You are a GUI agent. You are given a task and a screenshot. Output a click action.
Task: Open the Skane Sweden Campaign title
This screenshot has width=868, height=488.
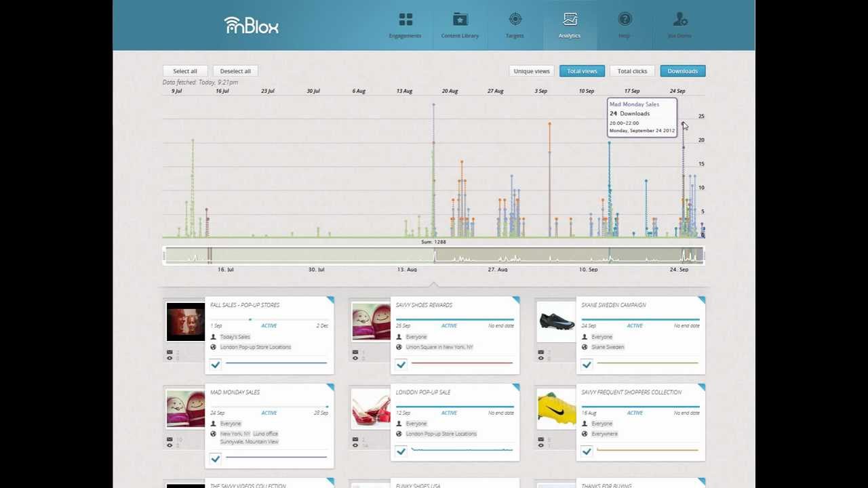(x=614, y=305)
